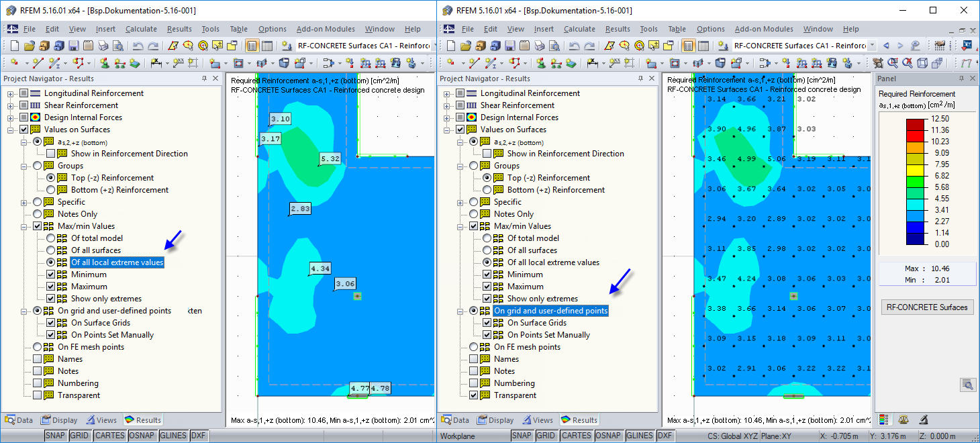Select 'On FE mesh points' radio in right navigator
Image resolution: width=980 pixels, height=443 pixels.
tap(474, 347)
